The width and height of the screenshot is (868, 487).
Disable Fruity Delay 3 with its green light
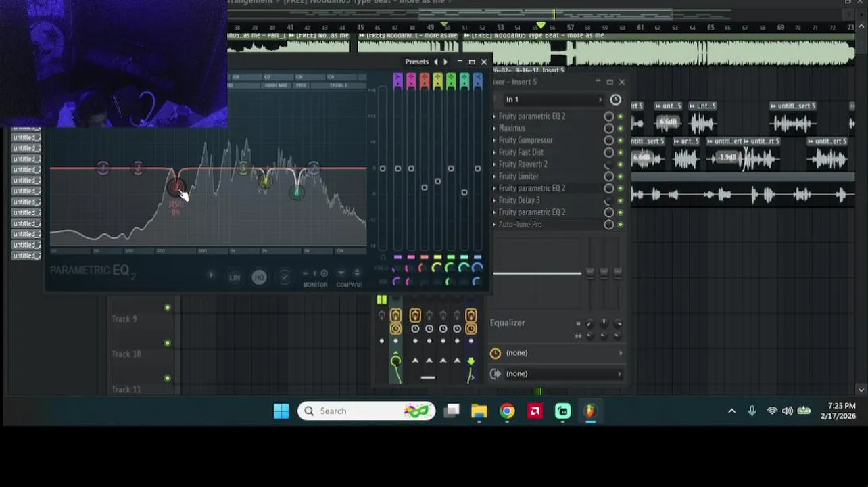[x=621, y=200]
